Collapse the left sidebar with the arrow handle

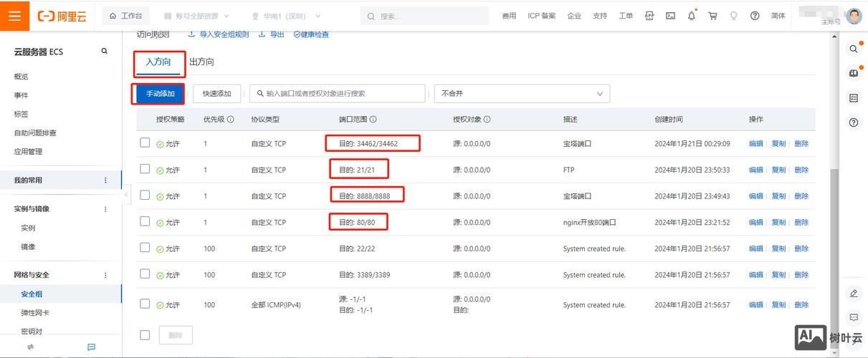point(126,194)
